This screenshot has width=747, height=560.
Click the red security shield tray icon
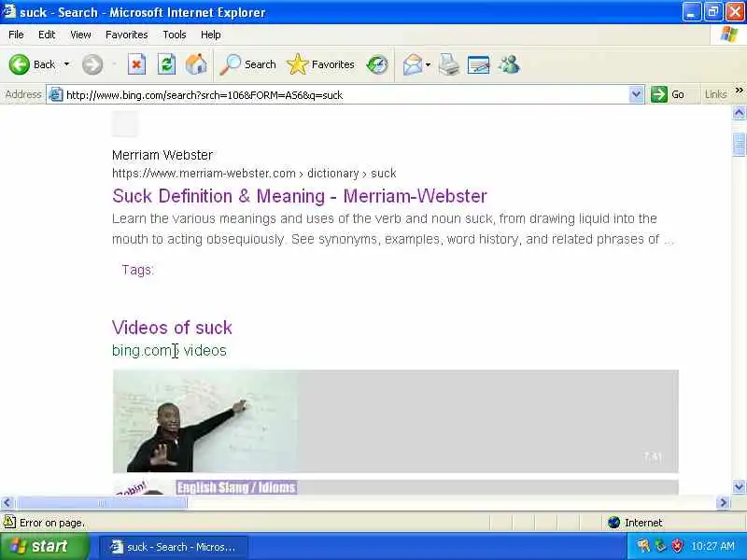point(677,546)
